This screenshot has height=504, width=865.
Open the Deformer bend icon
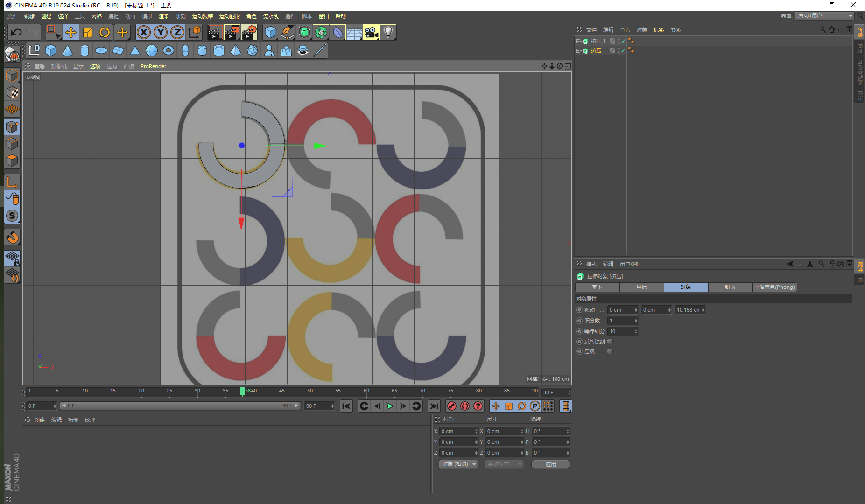(338, 32)
